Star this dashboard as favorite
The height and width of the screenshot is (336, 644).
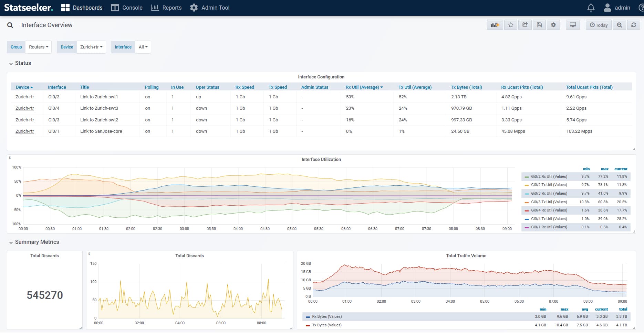pos(511,25)
